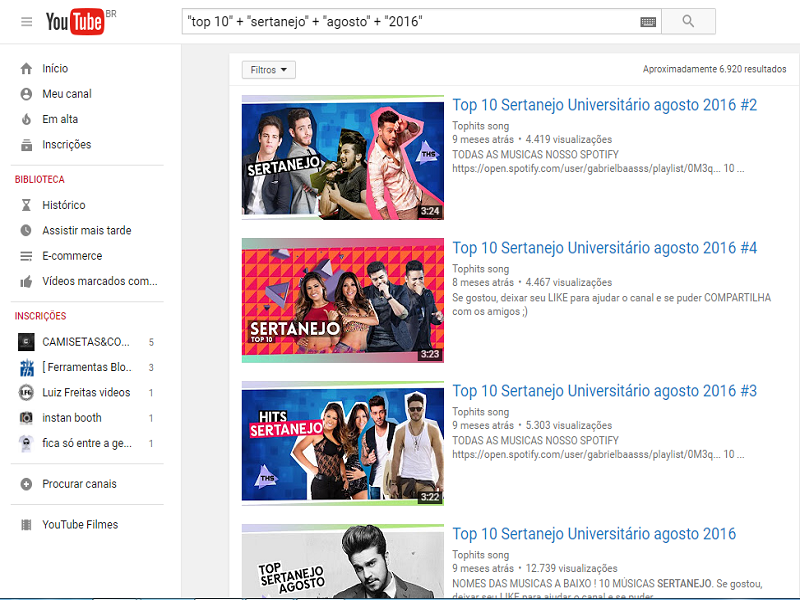Open thumbnail of agosto 2016 #3 video
Image resolution: width=800 pixels, height=600 pixels.
pos(343,443)
